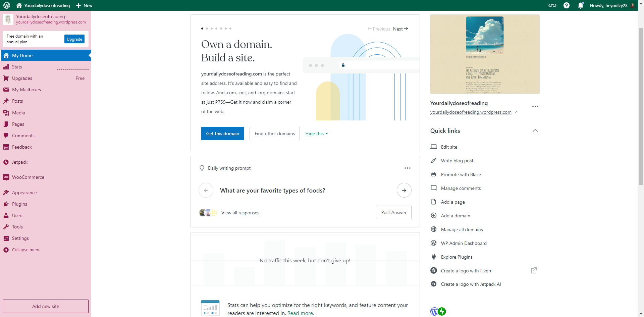Click the Help question mark icon

(x=567, y=5)
